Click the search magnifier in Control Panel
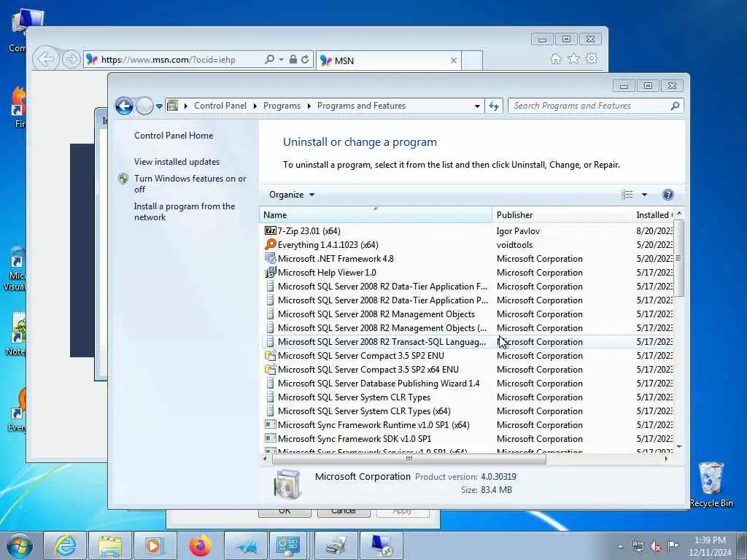The height and width of the screenshot is (560, 747). (x=675, y=106)
